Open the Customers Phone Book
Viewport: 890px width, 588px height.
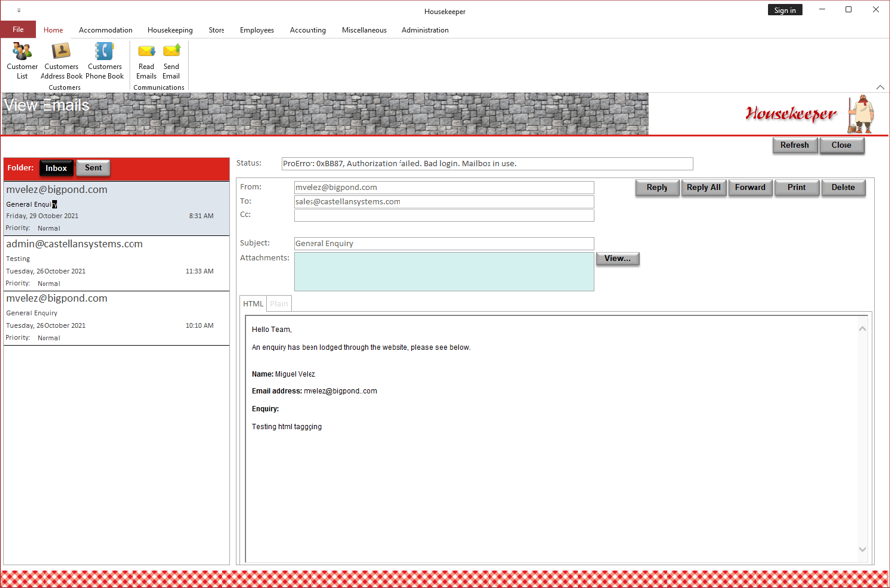(105, 60)
